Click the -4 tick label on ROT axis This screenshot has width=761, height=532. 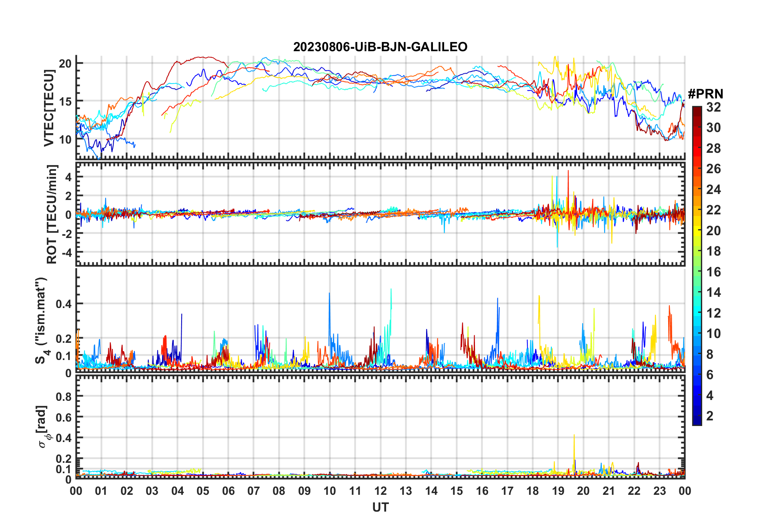pyautogui.click(x=66, y=253)
